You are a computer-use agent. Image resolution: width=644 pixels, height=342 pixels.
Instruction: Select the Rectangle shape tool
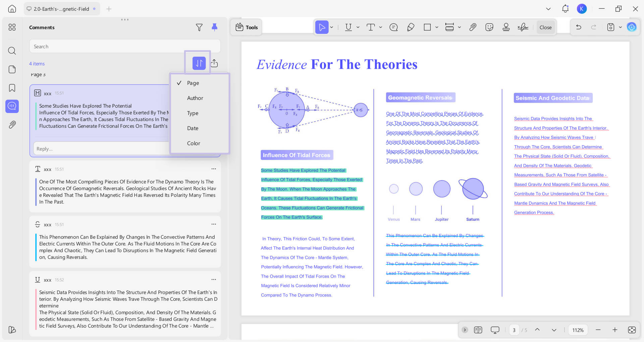coord(427,27)
